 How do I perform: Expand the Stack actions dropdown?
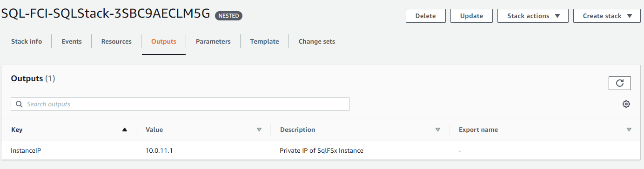coord(533,16)
